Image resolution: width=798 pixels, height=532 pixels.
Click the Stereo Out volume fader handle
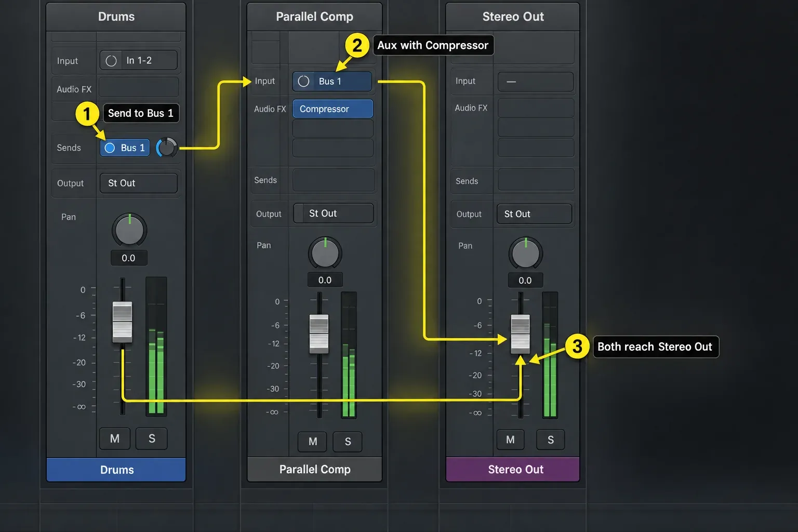point(521,334)
